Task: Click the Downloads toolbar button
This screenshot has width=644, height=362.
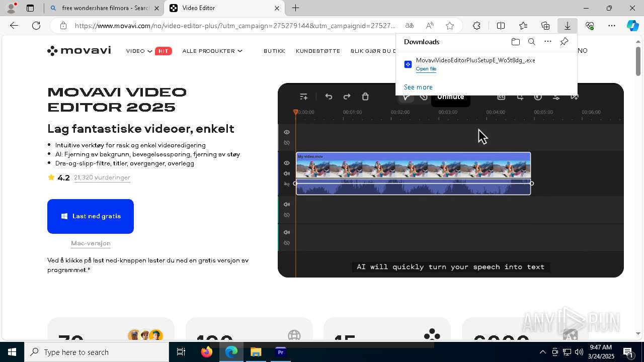Action: tap(568, 26)
